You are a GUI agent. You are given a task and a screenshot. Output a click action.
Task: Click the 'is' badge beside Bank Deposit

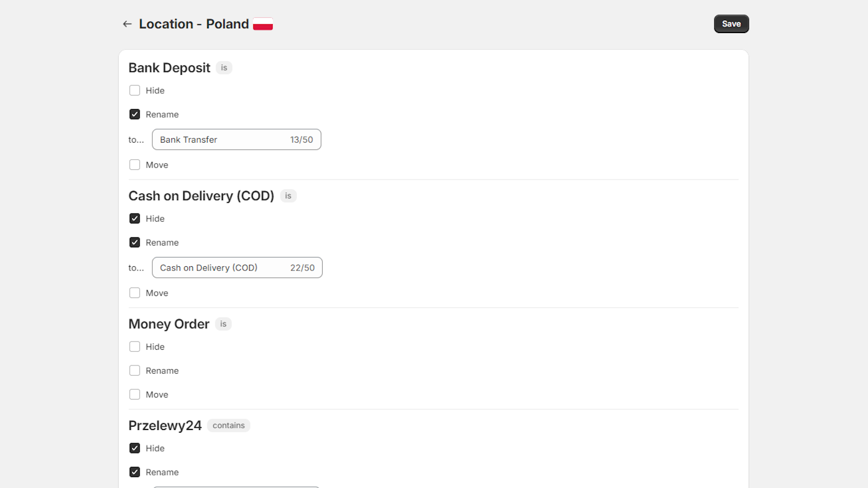click(x=224, y=68)
